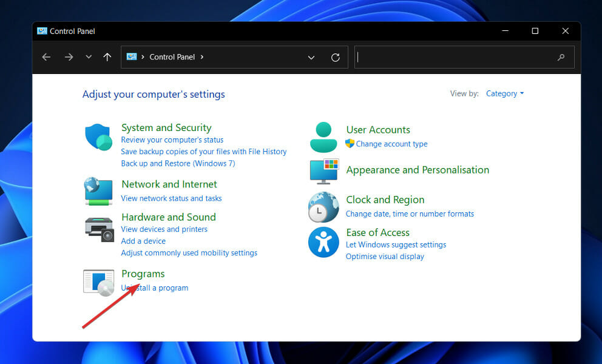602x364 pixels.
Task: Open the User Accounts person icon
Action: [323, 137]
